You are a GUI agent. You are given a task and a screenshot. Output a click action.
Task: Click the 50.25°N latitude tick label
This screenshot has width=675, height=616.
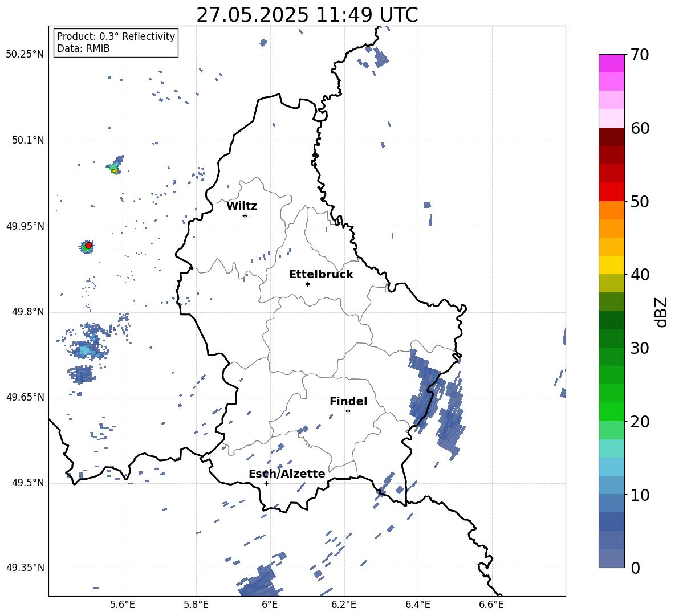25,55
